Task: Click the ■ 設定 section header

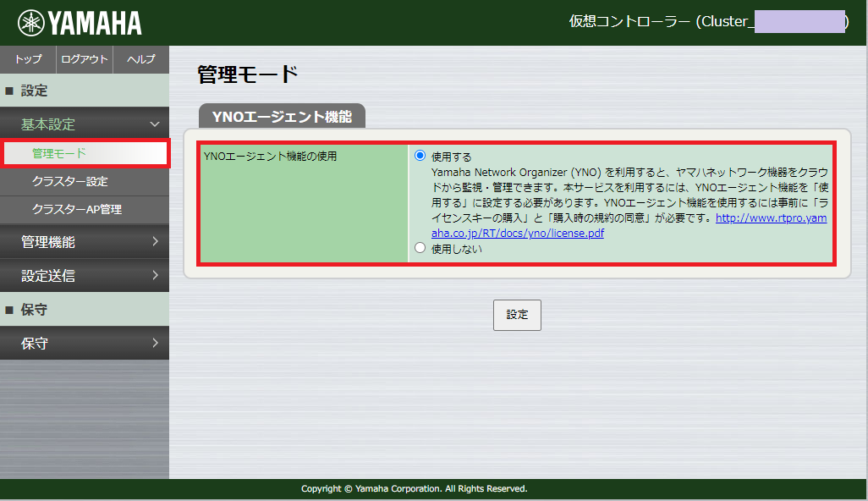Action: [x=85, y=91]
